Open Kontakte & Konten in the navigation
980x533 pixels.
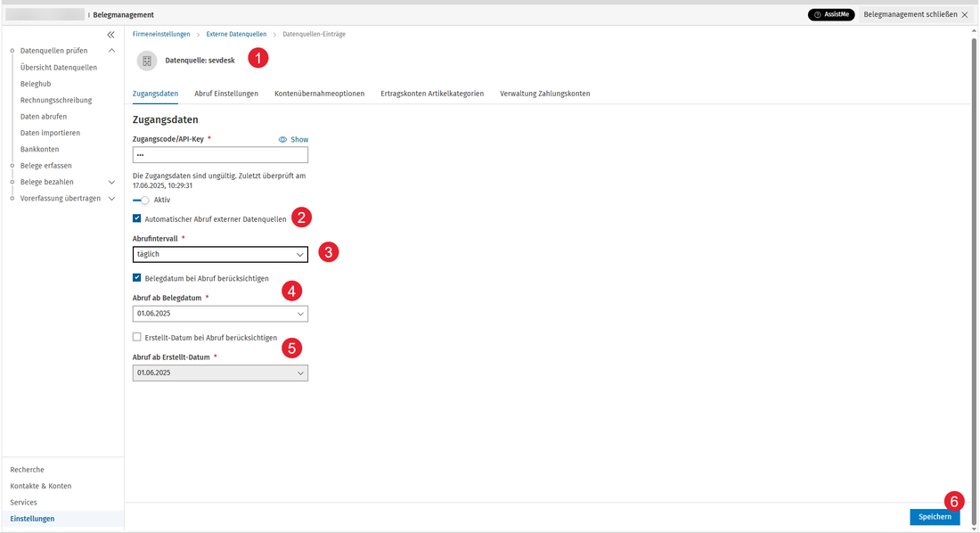point(41,486)
